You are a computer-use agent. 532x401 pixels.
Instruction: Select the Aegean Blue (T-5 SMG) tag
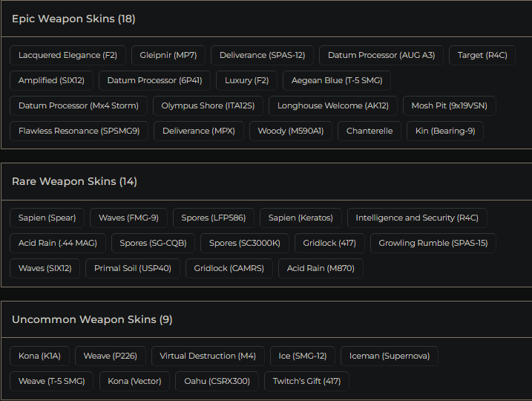click(x=338, y=80)
